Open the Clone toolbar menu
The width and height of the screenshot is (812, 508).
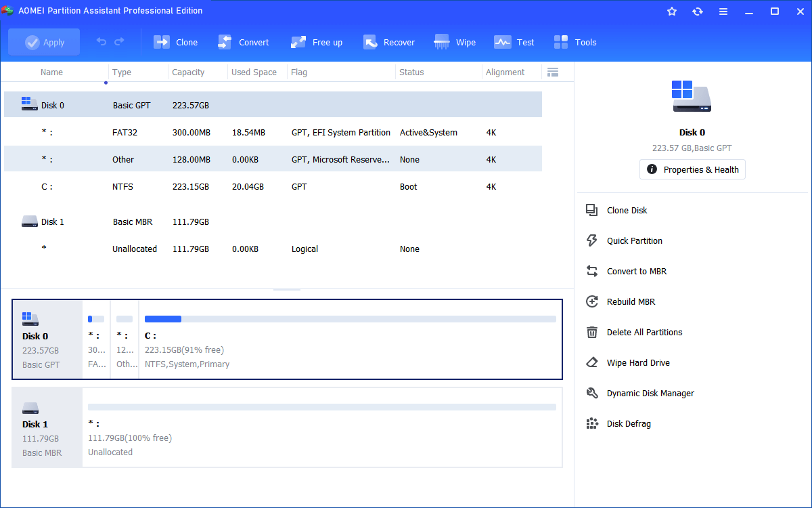(176, 42)
